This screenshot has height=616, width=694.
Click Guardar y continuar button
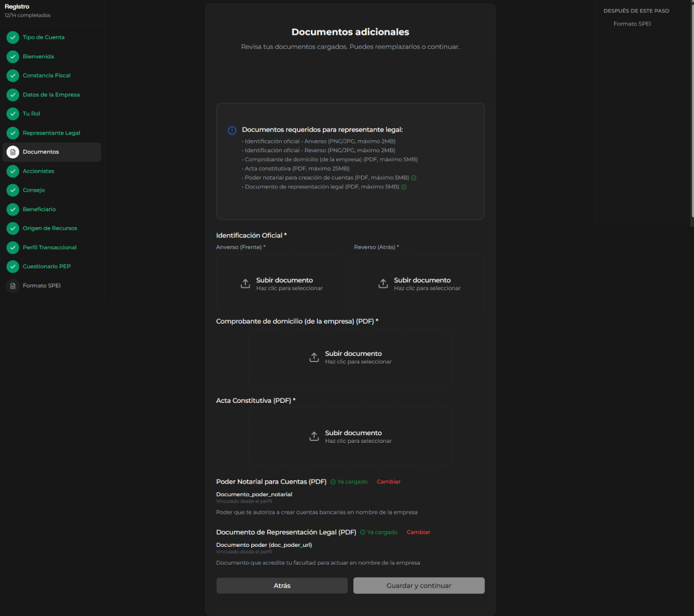coord(419,586)
